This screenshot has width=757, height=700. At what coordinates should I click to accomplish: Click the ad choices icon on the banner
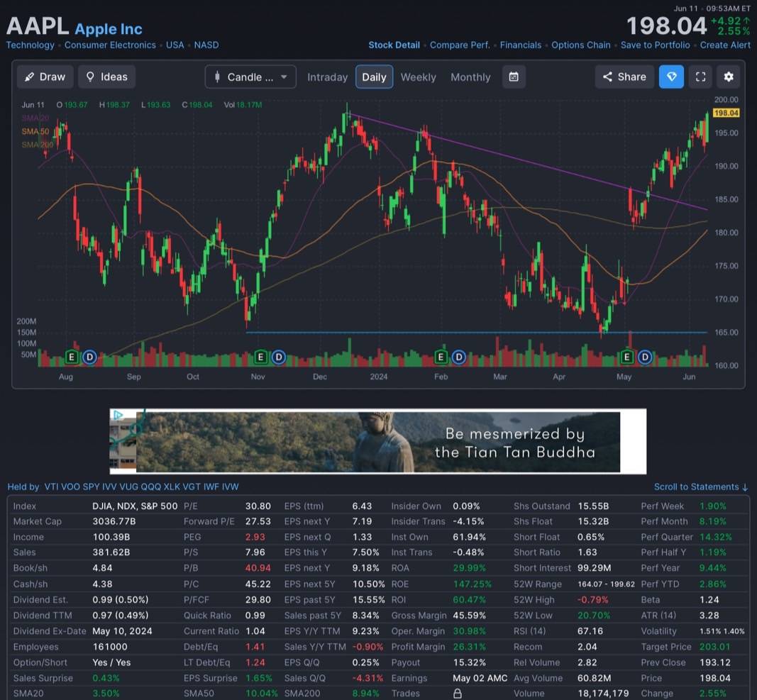pos(117,415)
